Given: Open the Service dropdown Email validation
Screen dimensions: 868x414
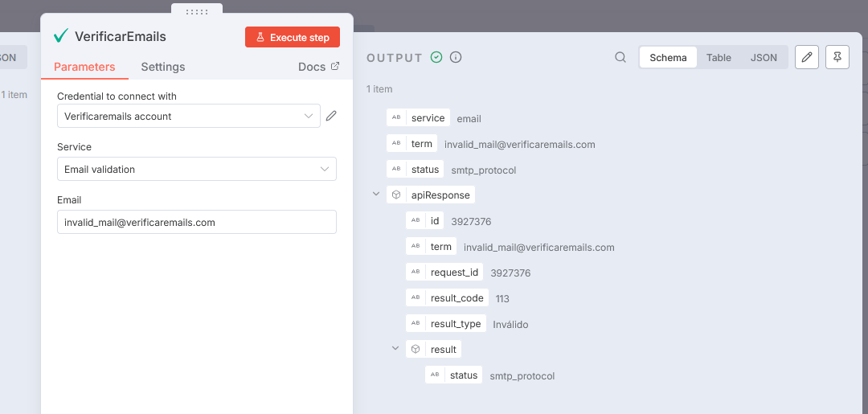Looking at the screenshot, I should tap(197, 170).
